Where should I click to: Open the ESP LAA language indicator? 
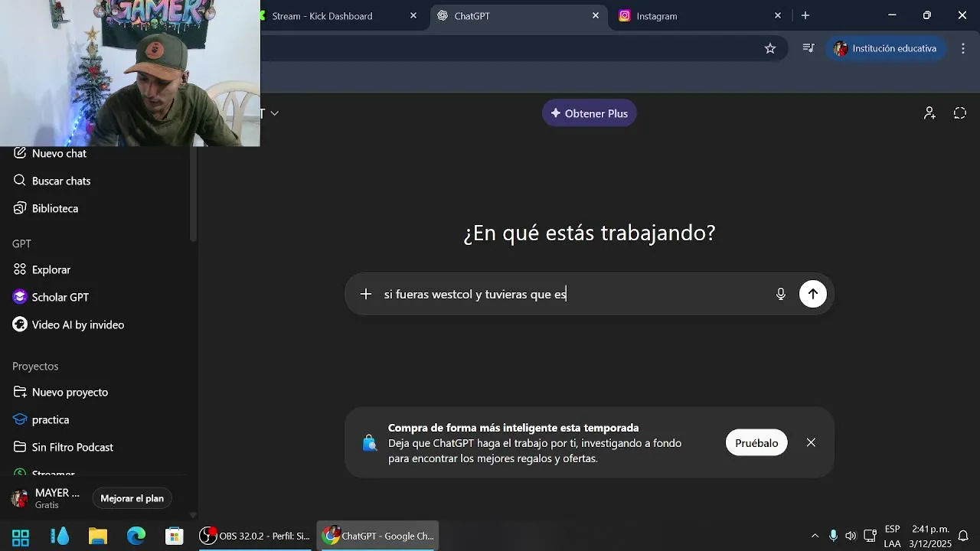tap(892, 536)
